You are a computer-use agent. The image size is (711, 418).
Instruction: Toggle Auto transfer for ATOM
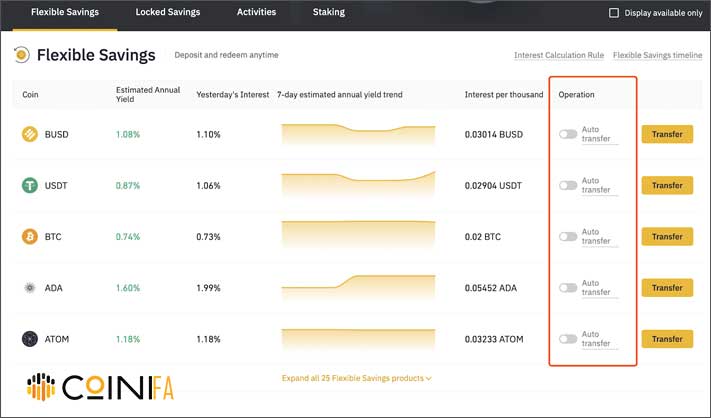(x=568, y=339)
